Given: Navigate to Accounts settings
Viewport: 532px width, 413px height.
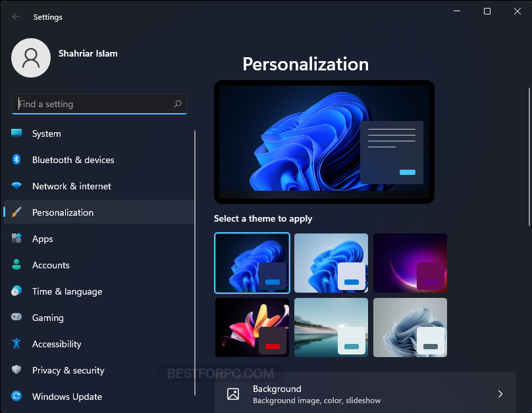Looking at the screenshot, I should 99,265.
